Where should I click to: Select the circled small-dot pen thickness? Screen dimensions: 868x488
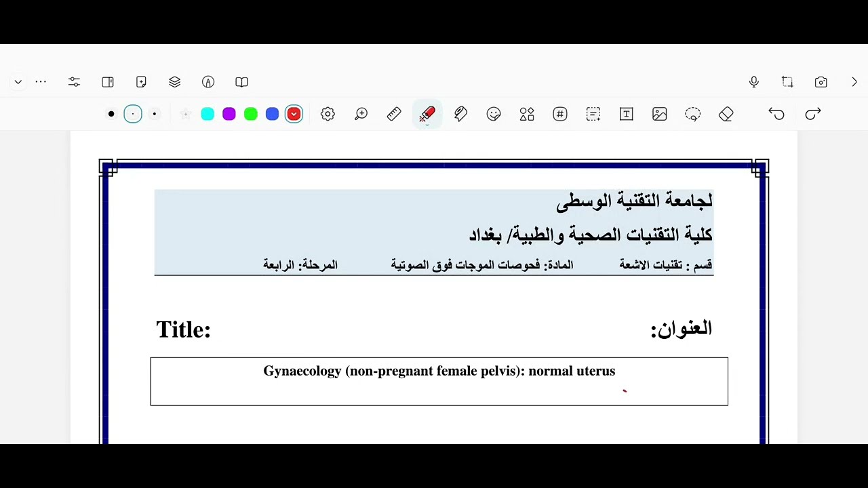(x=133, y=114)
